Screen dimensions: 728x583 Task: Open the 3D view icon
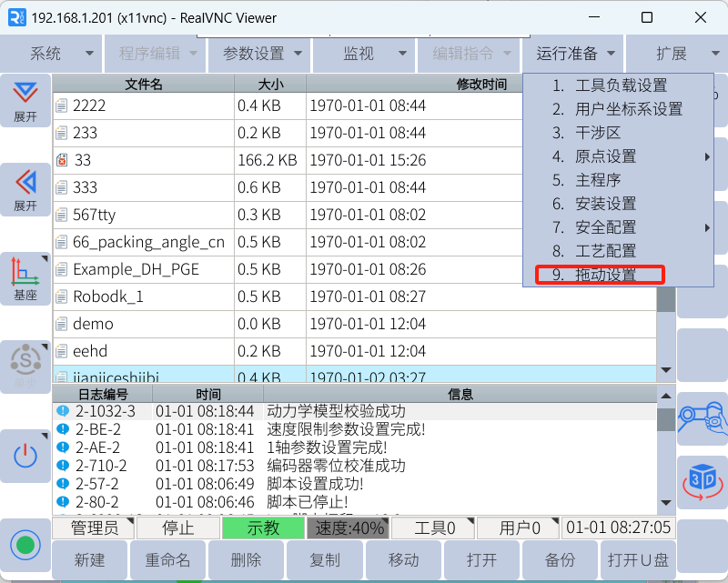[703, 482]
